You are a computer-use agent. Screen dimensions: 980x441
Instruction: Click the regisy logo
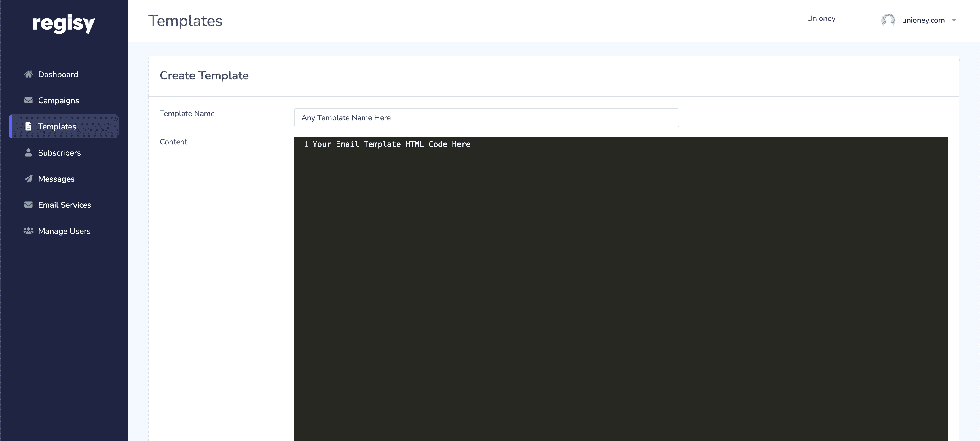[x=64, y=24]
